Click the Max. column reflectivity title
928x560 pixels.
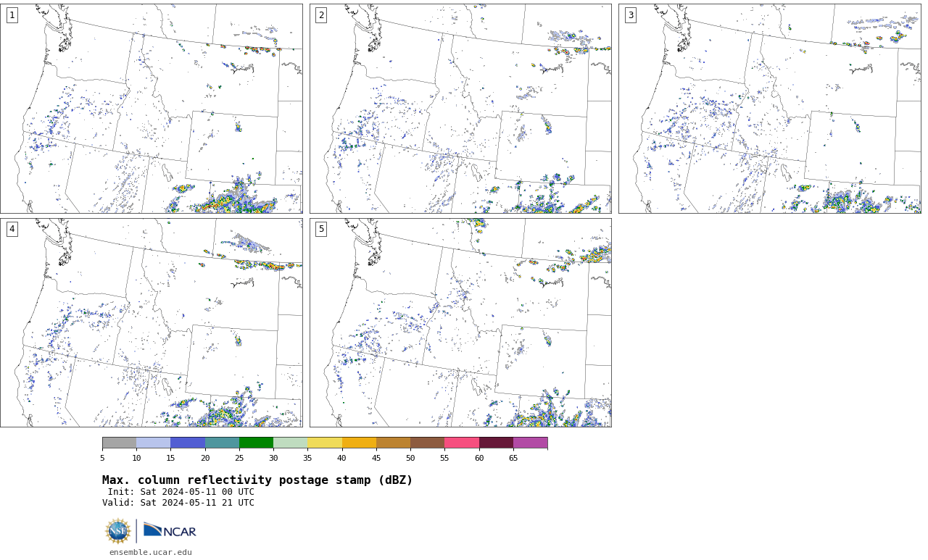coord(257,480)
